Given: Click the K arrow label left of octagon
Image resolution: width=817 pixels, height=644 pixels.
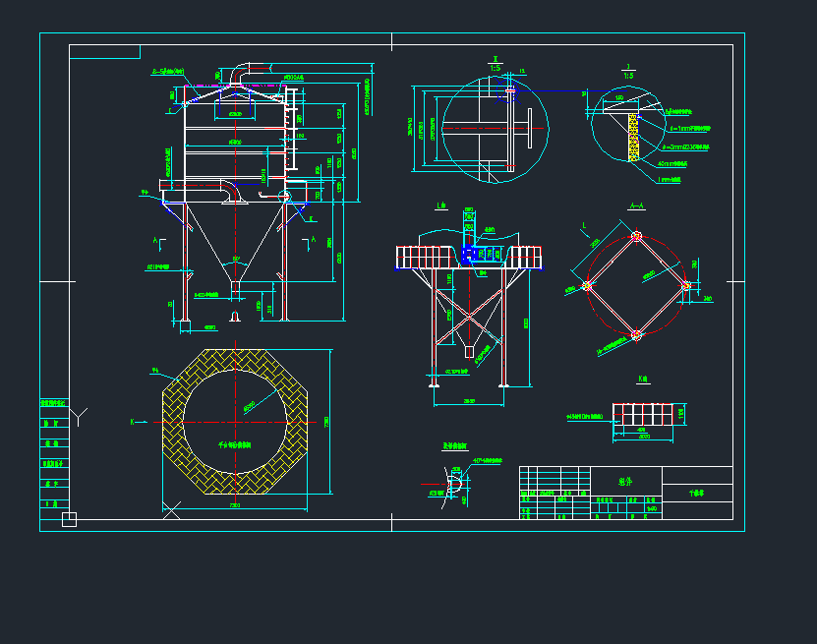Looking at the screenshot, I should (132, 422).
